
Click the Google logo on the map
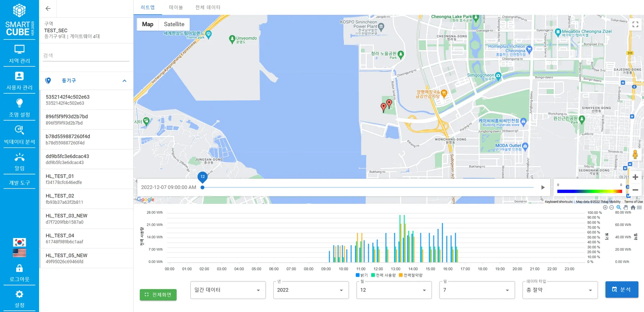pyautogui.click(x=145, y=199)
